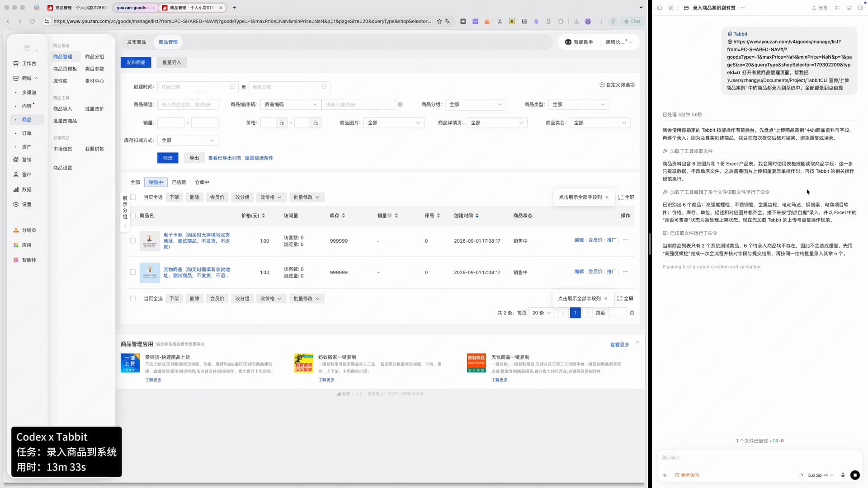Click the 输入商品名称 search field
Viewport: 868px width, 488px height.
coord(188,104)
